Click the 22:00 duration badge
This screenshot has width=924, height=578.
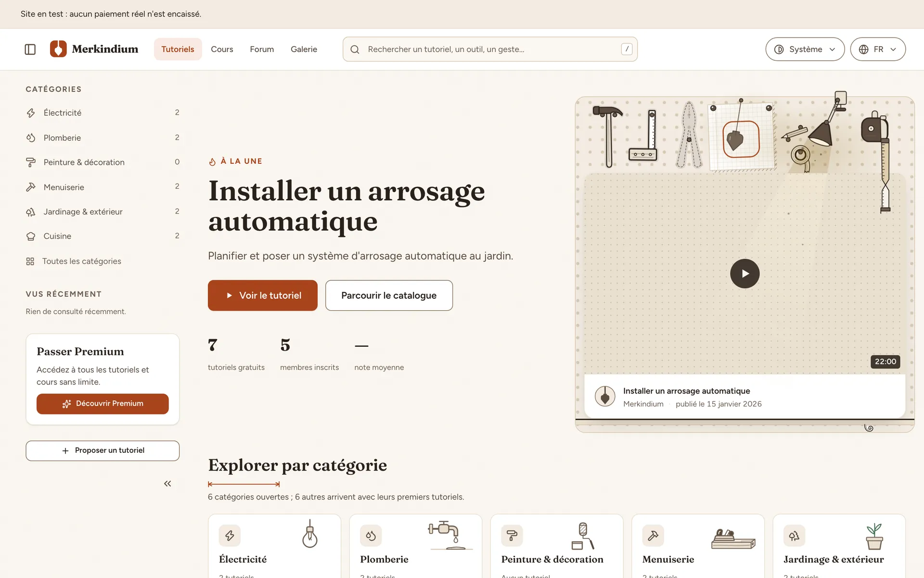885,362
